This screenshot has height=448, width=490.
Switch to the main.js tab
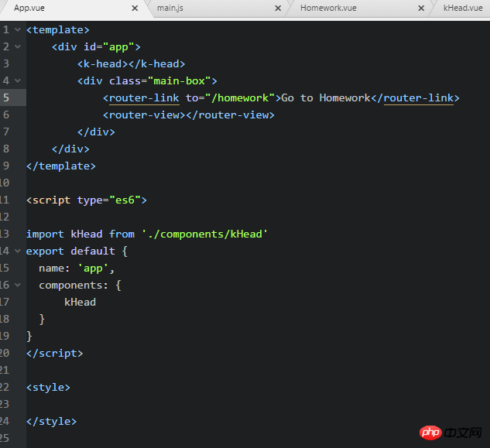tap(170, 8)
